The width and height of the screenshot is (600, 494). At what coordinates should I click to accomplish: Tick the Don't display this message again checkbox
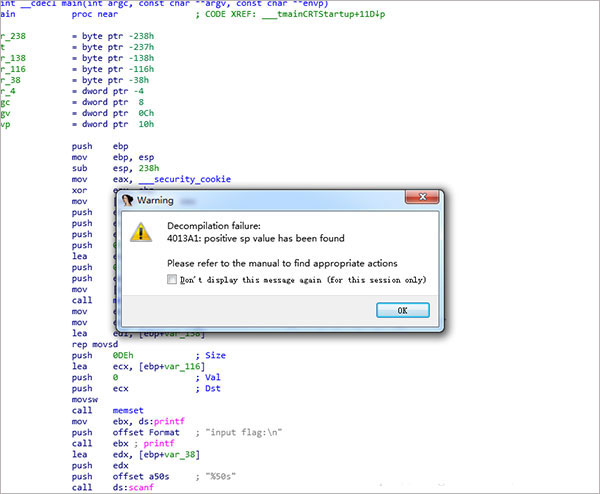coord(172,279)
